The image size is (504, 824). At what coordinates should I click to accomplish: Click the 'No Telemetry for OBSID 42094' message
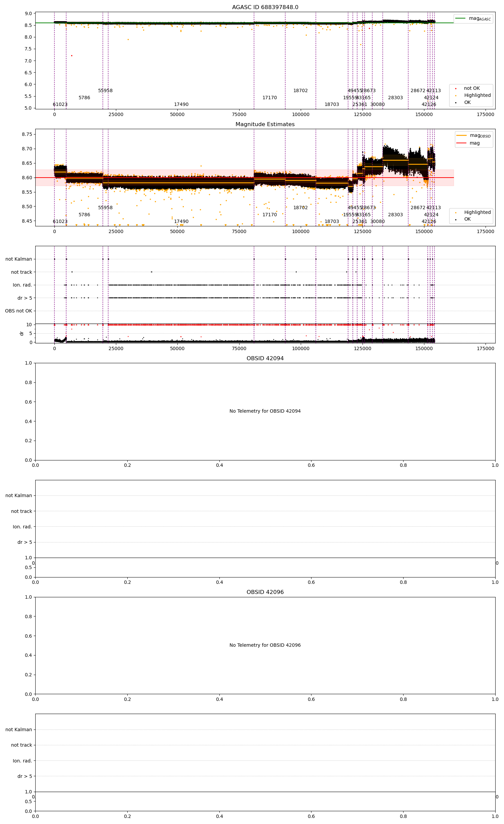click(265, 411)
